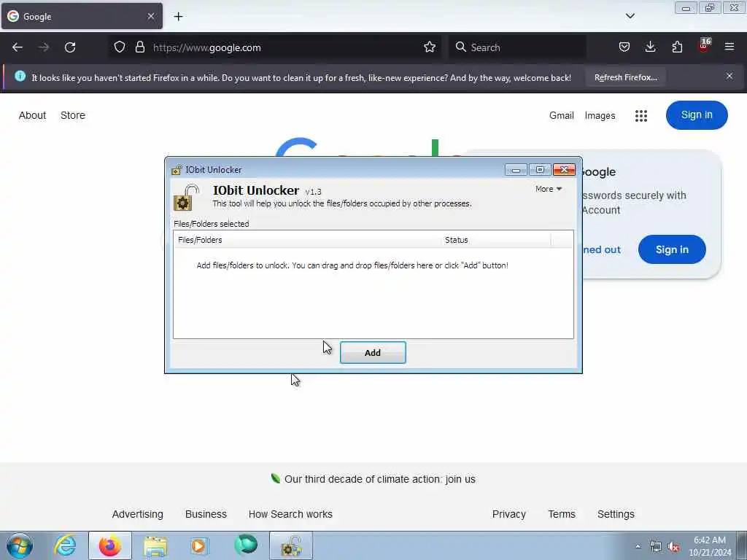Open the Terms footer link

pyautogui.click(x=562, y=514)
